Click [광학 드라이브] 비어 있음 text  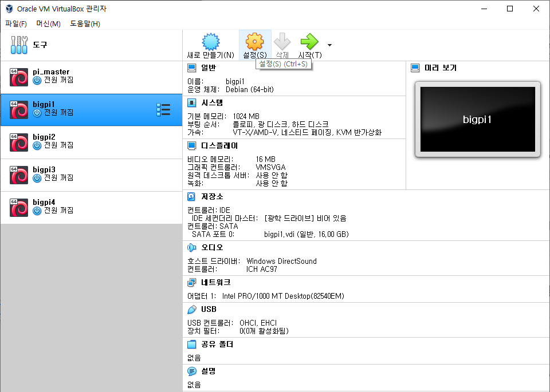(305, 218)
